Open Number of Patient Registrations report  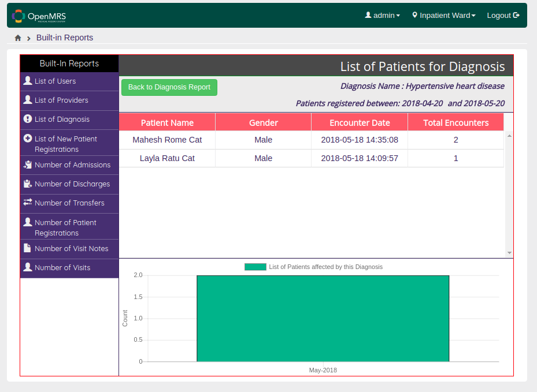pos(69,226)
